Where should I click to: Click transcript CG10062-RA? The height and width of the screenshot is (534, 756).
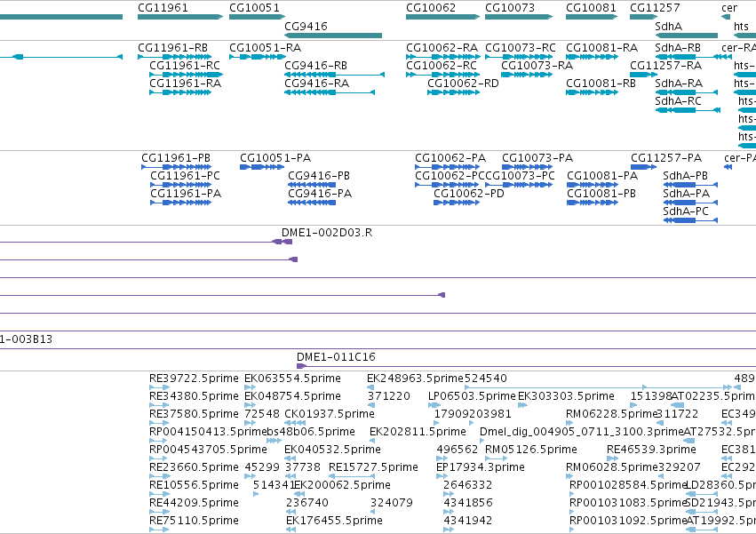pos(442,57)
